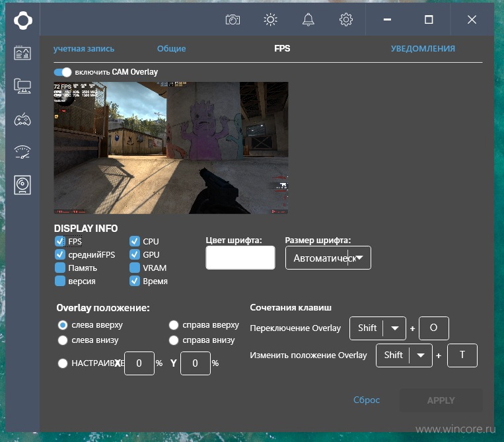Image resolution: width=504 pixels, height=442 pixels.
Task: Maximize the CAM window
Action: coord(429,20)
